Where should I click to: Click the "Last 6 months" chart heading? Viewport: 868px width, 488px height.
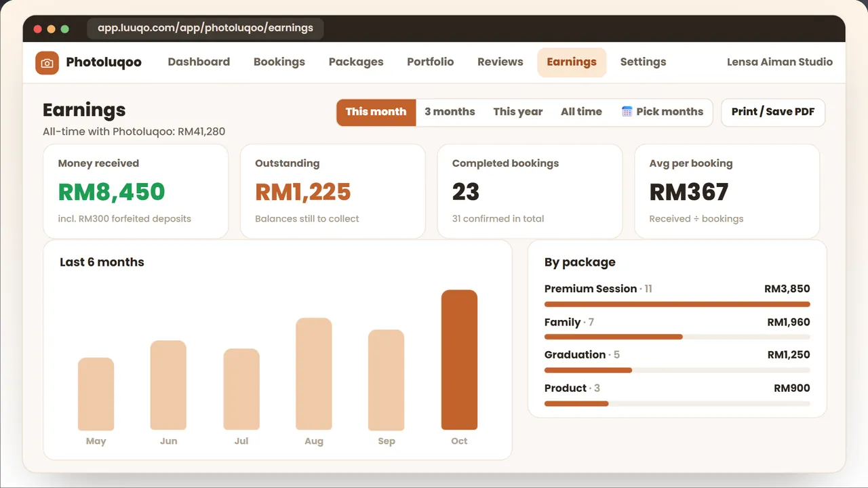click(102, 262)
